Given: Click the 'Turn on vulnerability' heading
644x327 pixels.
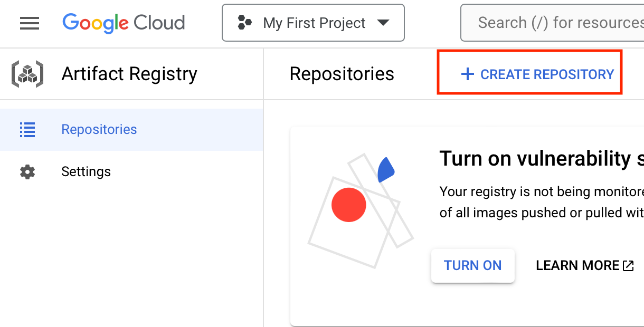Looking at the screenshot, I should 542,158.
